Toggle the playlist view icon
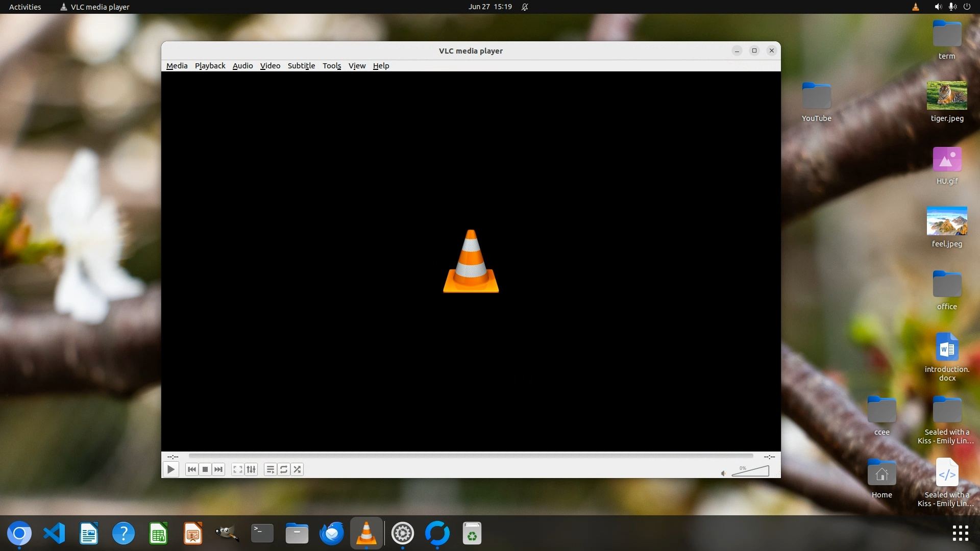 pos(271,469)
